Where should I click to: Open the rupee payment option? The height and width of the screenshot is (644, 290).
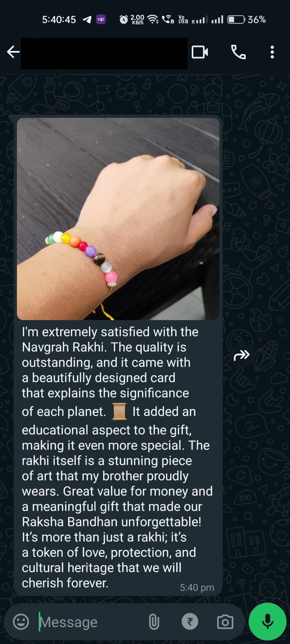[190, 621]
